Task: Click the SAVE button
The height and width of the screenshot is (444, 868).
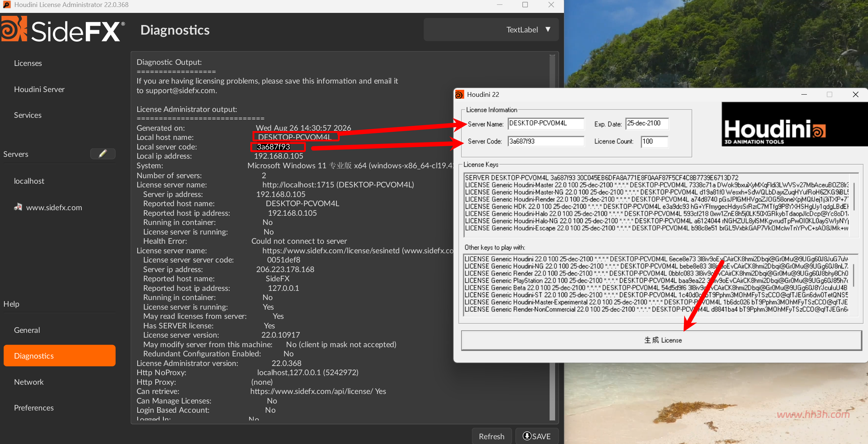Action: (x=537, y=436)
